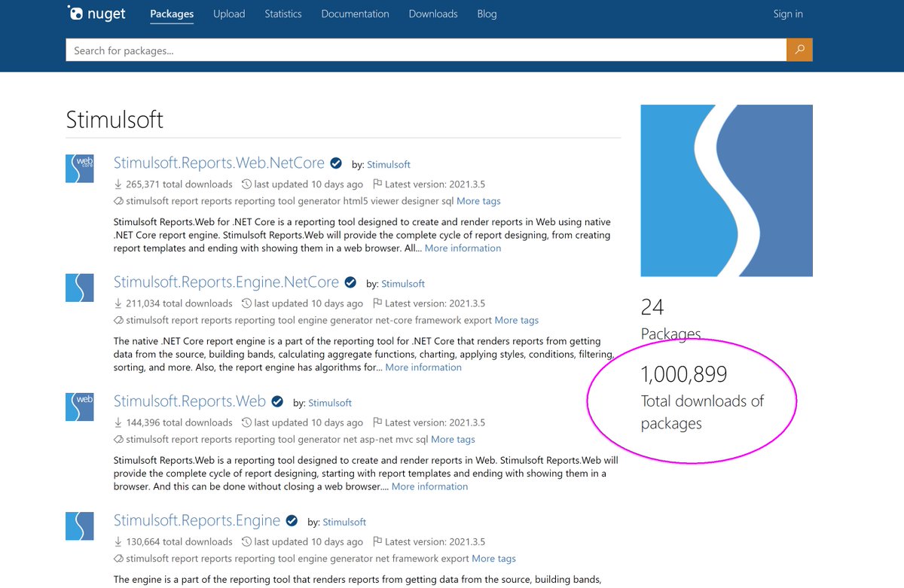Click clock icon in Stimulsoft.Reports.Web.NetCore row
Image resolution: width=904 pixels, height=588 pixels.
246,184
